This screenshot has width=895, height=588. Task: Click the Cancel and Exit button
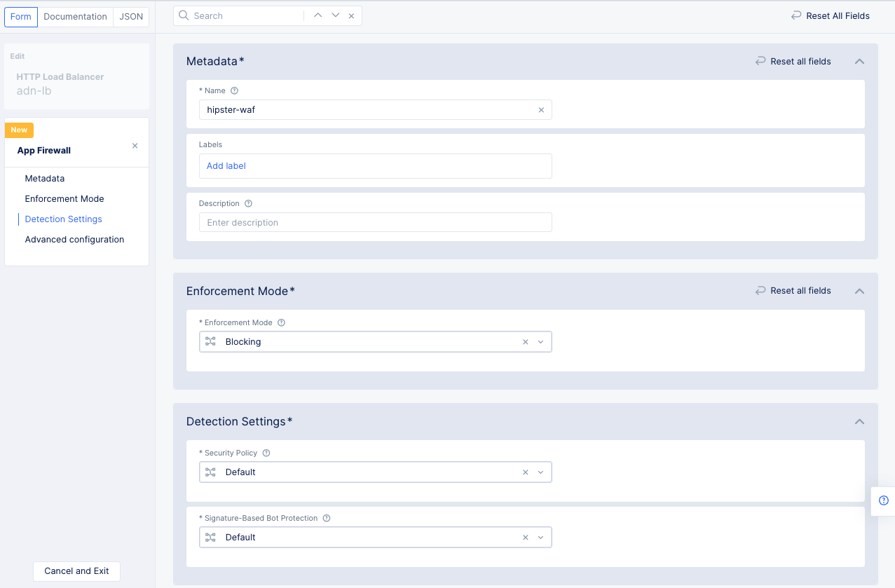pos(76,571)
